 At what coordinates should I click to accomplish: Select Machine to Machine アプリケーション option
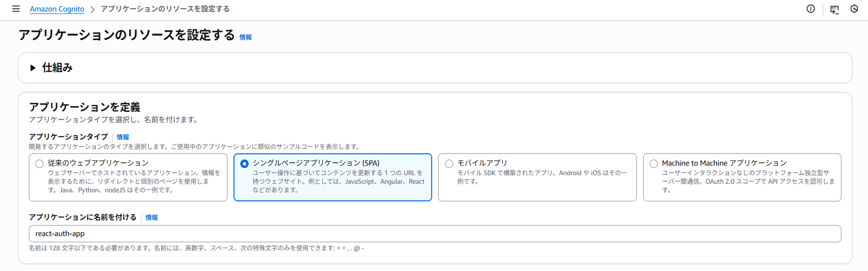coord(654,164)
